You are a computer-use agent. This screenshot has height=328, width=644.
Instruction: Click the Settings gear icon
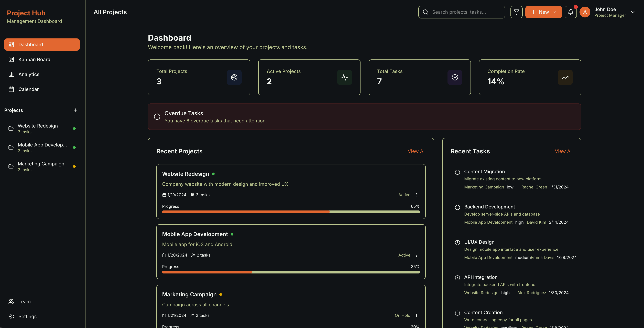tap(11, 316)
